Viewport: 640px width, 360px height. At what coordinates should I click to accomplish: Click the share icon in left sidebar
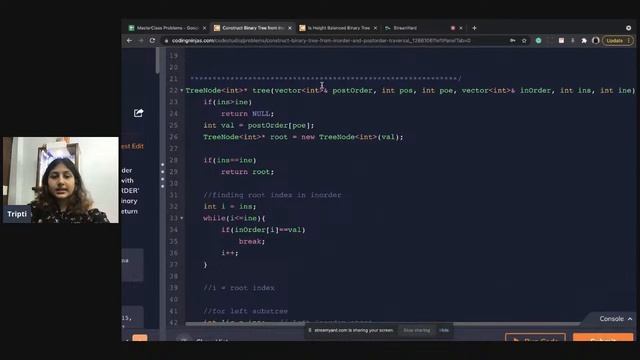pos(138,113)
